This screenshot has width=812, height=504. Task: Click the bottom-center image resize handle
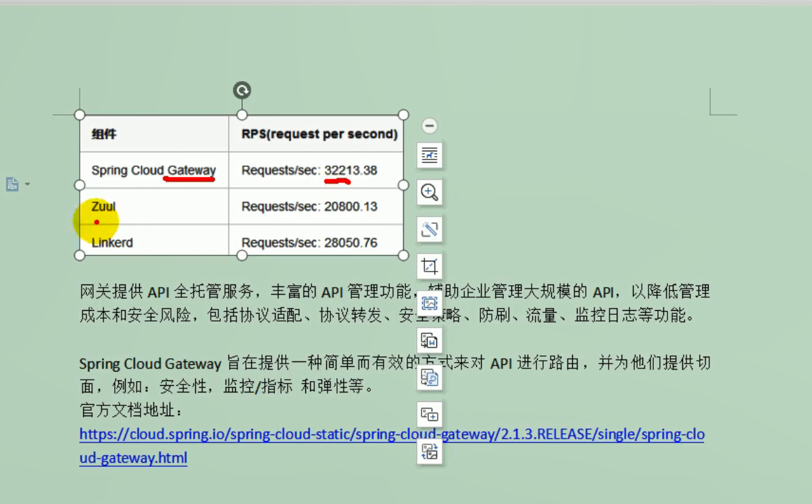[x=242, y=255]
